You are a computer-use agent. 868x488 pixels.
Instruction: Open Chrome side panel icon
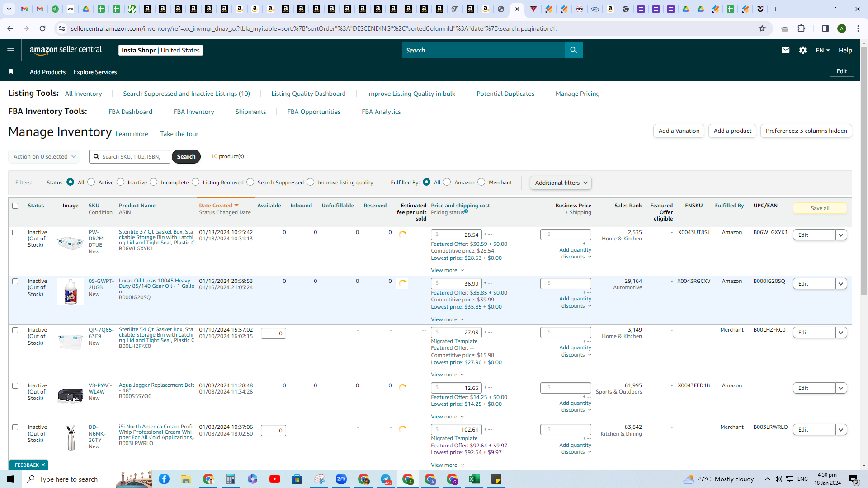coord(825,28)
